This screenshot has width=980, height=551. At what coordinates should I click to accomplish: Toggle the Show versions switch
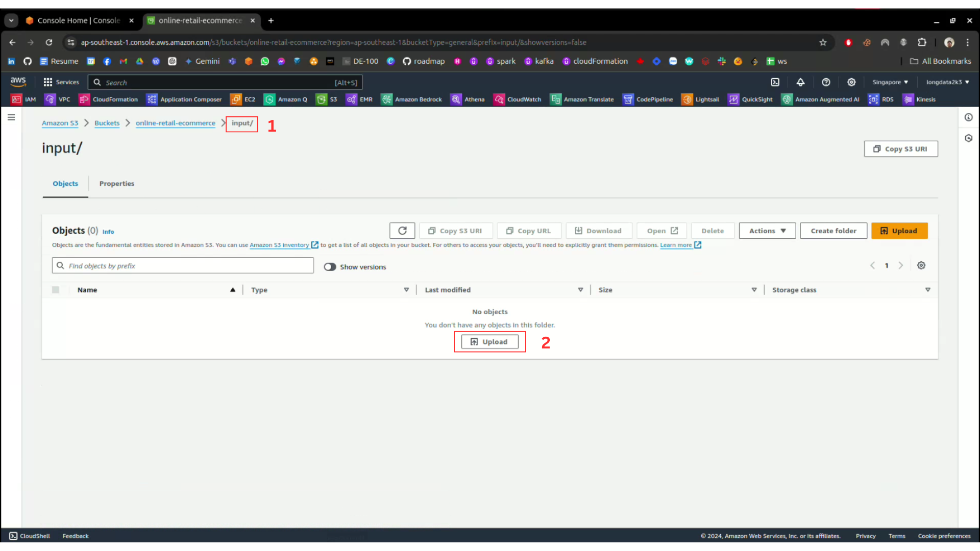click(x=330, y=267)
